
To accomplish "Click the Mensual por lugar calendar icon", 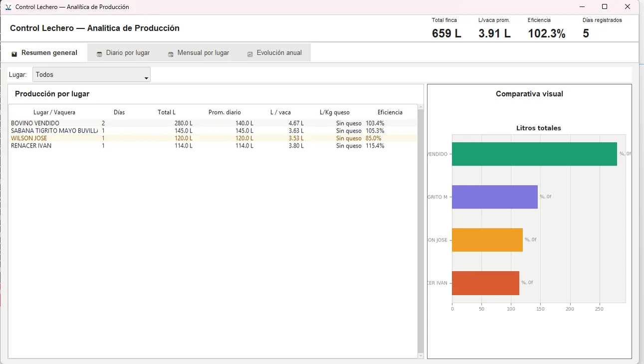I will tap(171, 54).
